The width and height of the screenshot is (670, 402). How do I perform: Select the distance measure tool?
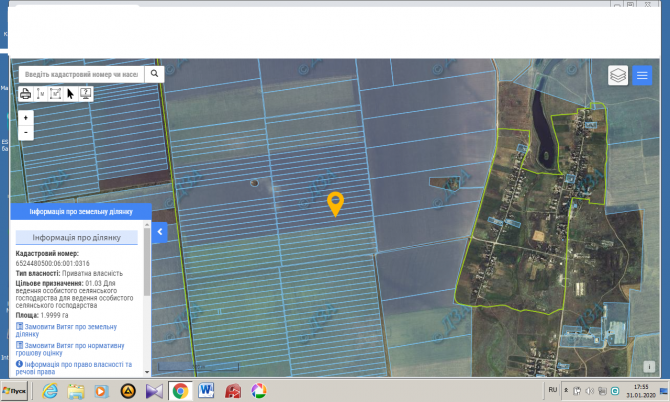pyautogui.click(x=41, y=94)
